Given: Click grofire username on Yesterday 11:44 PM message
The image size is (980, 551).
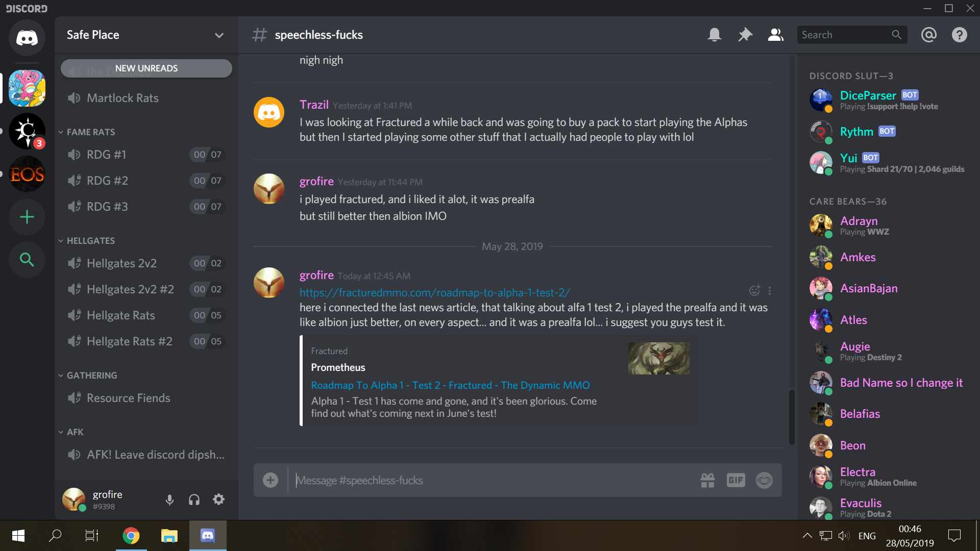Looking at the screenshot, I should coord(316,182).
